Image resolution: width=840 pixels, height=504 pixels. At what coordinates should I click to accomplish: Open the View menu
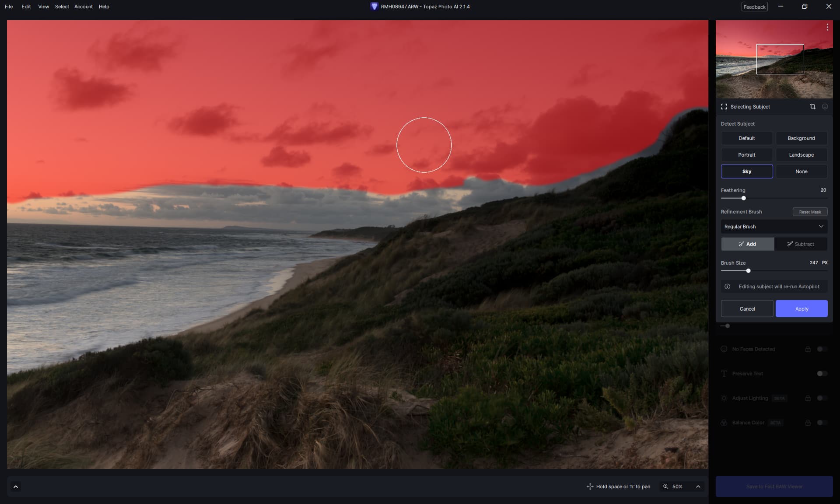tap(43, 7)
